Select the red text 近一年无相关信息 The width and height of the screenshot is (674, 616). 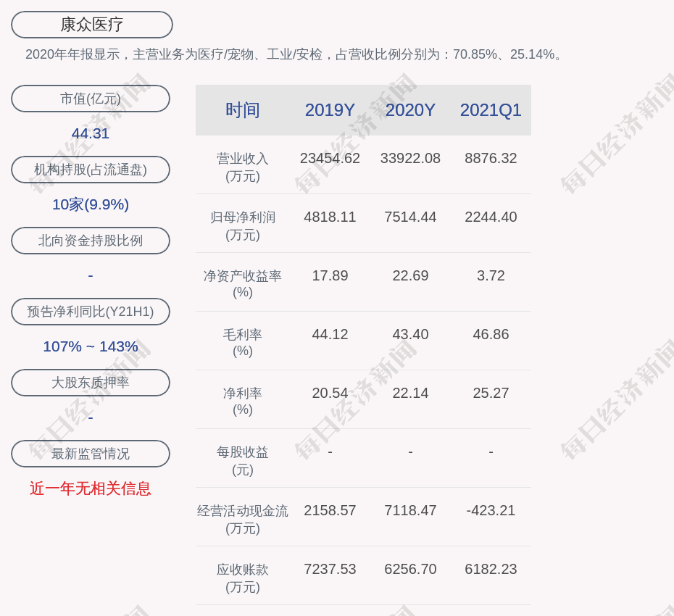(x=91, y=488)
